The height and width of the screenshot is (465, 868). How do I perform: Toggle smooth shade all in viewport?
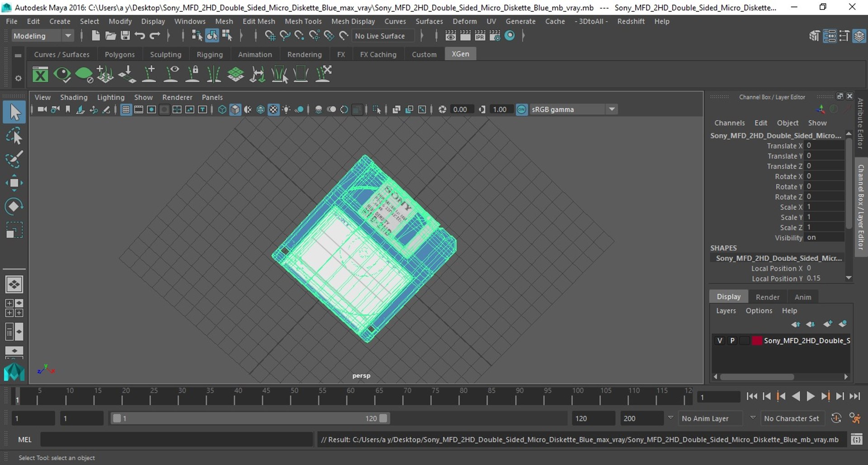(235, 109)
